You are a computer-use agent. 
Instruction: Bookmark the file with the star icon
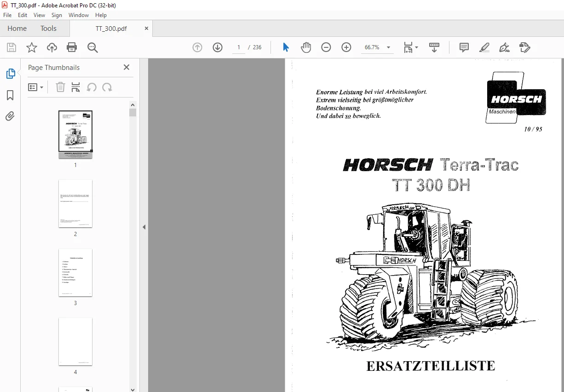[31, 47]
